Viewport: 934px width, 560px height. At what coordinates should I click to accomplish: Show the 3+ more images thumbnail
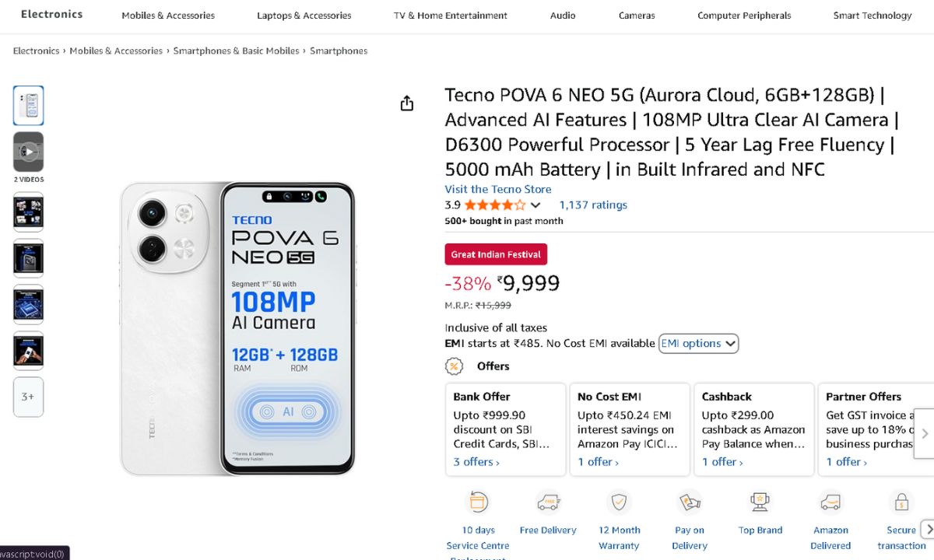pos(28,397)
